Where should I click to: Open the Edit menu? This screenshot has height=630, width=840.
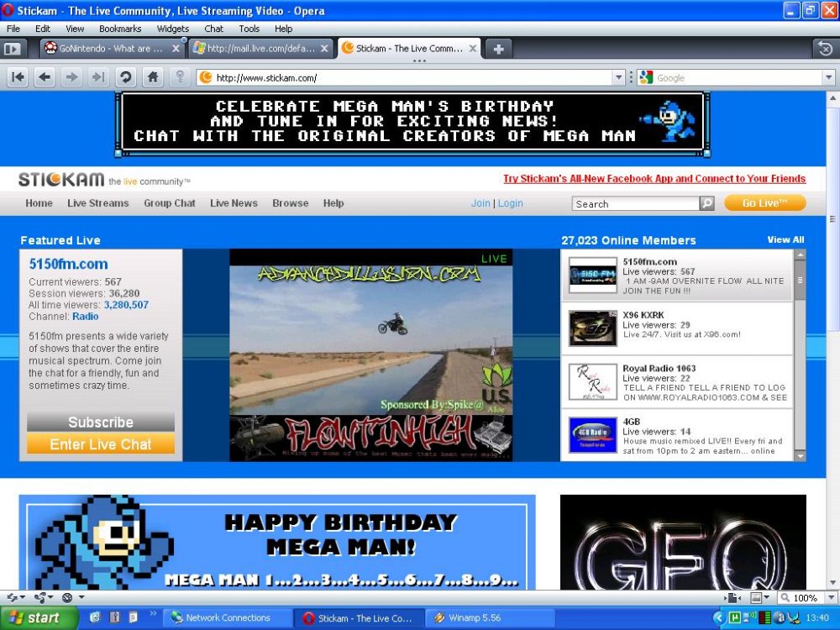(x=42, y=29)
